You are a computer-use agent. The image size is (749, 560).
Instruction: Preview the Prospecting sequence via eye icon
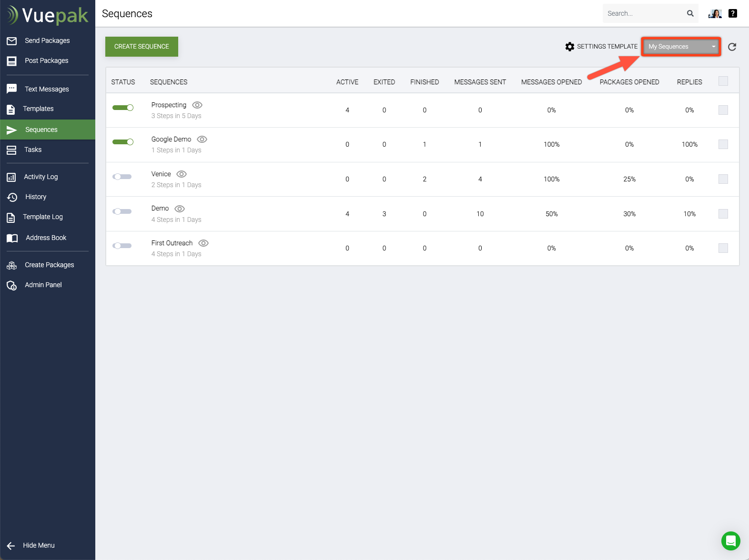pyautogui.click(x=197, y=105)
